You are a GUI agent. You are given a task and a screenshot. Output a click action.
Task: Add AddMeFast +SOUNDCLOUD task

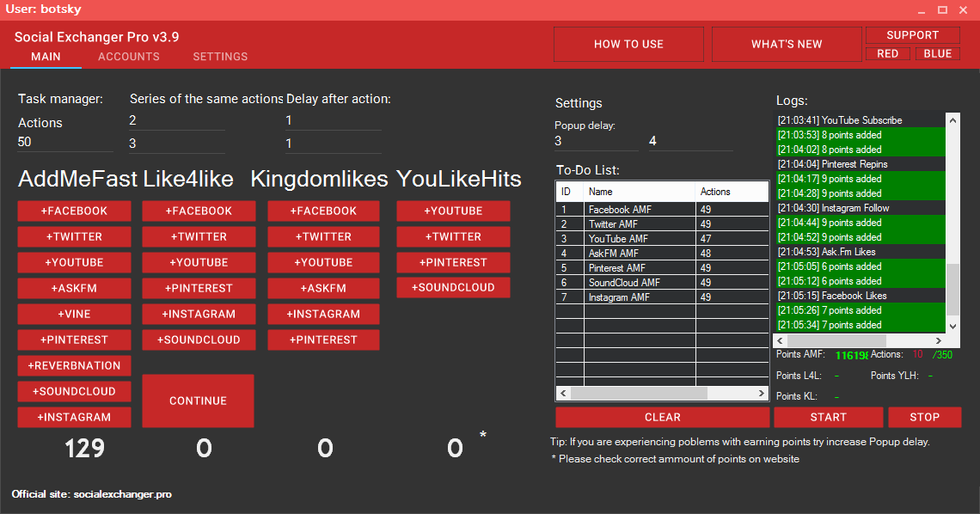click(75, 391)
